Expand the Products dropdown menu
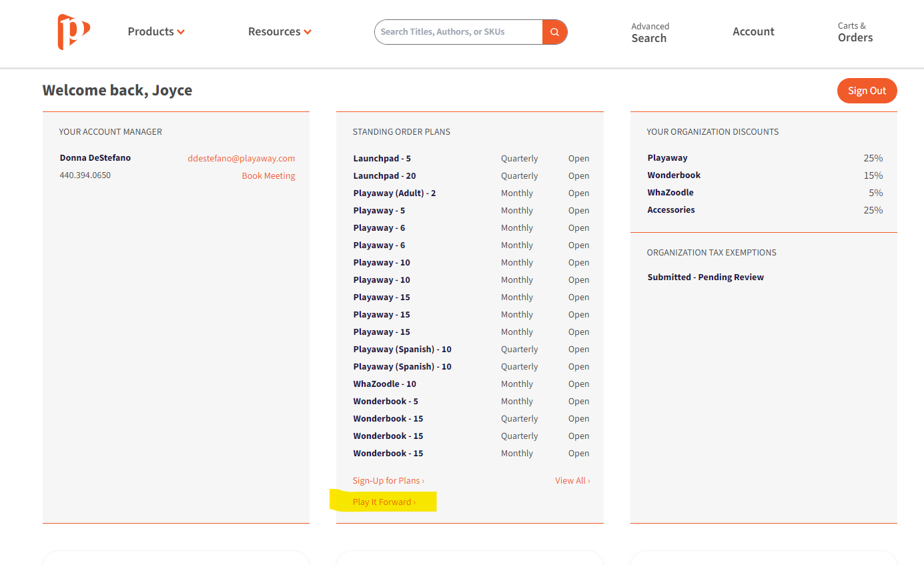The height and width of the screenshot is (565, 924). [x=156, y=31]
